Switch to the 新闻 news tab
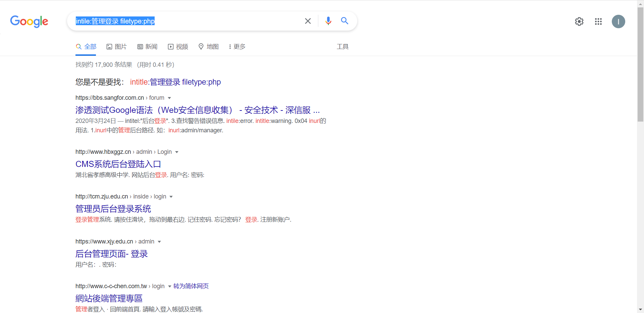 [148, 47]
